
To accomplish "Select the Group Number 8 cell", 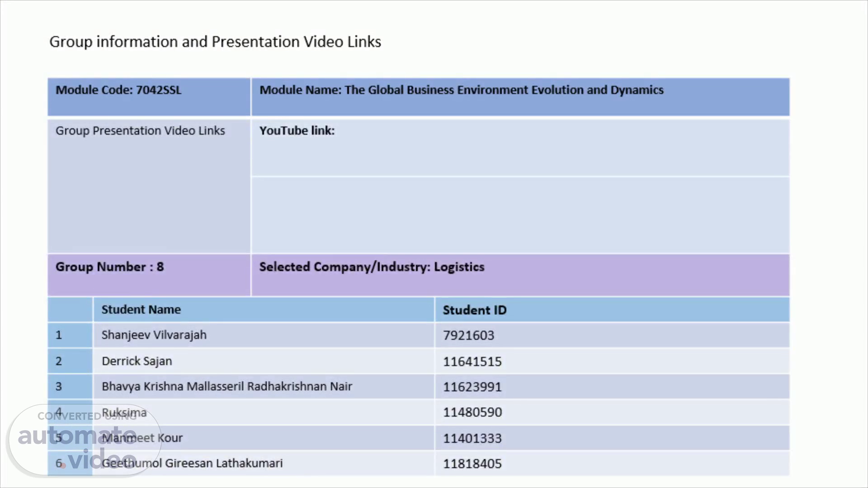I will click(x=110, y=267).
